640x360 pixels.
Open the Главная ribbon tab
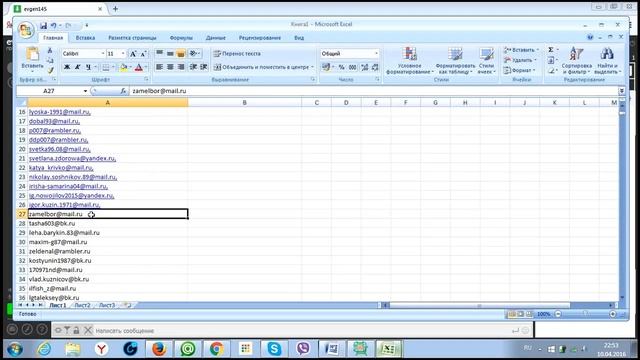(53, 38)
